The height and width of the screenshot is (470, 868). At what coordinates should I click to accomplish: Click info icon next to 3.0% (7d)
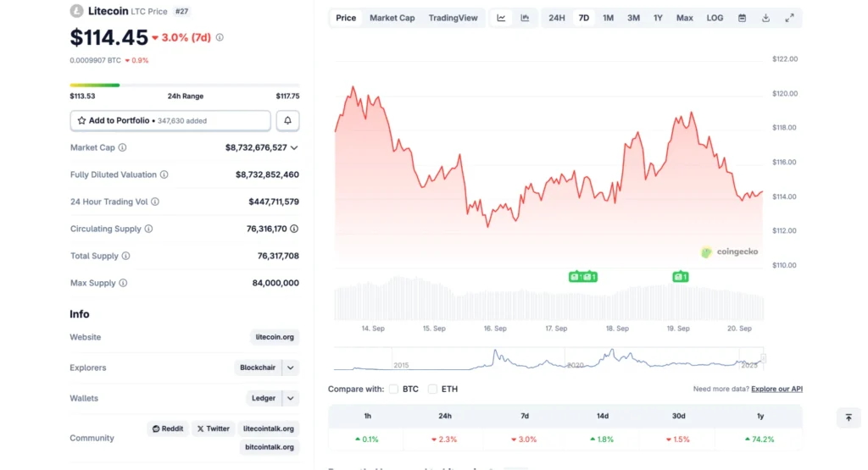pos(220,37)
